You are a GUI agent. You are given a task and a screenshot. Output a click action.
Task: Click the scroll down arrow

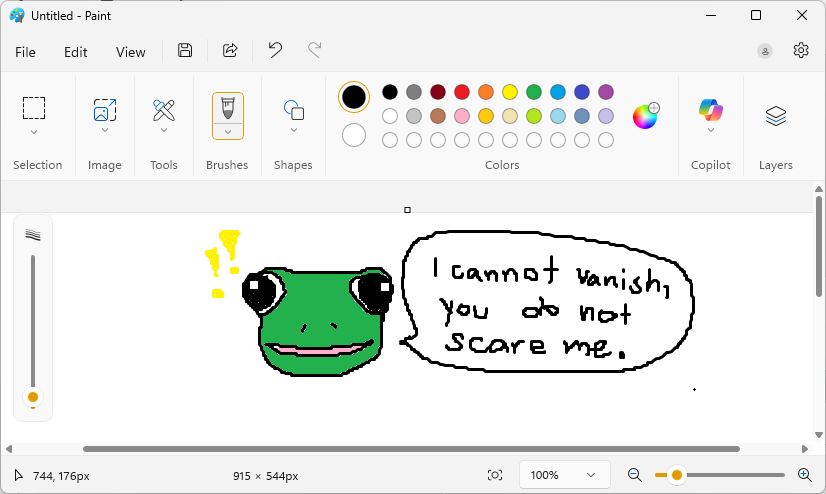(819, 435)
